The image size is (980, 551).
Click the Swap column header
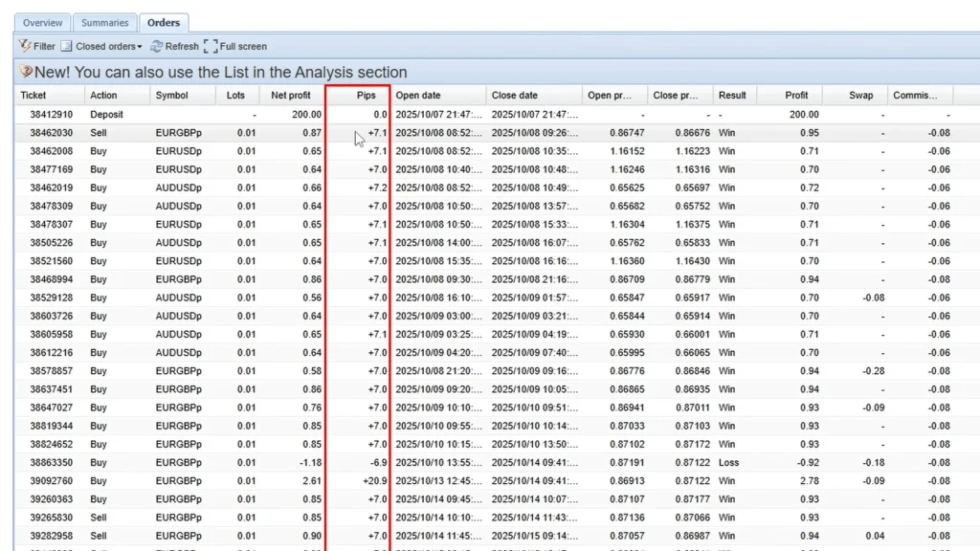860,96
